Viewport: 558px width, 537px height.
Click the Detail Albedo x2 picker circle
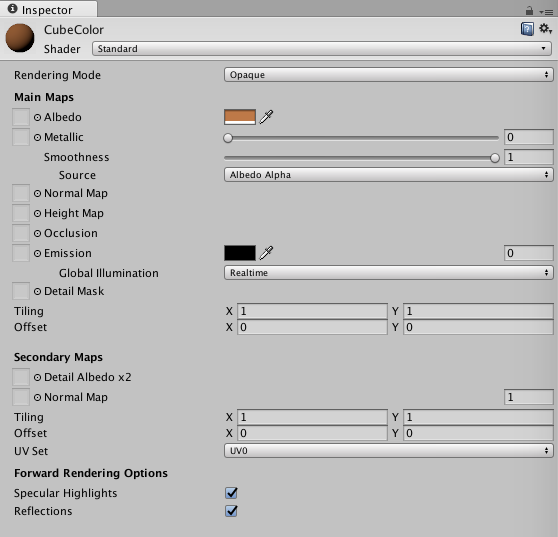click(37, 377)
